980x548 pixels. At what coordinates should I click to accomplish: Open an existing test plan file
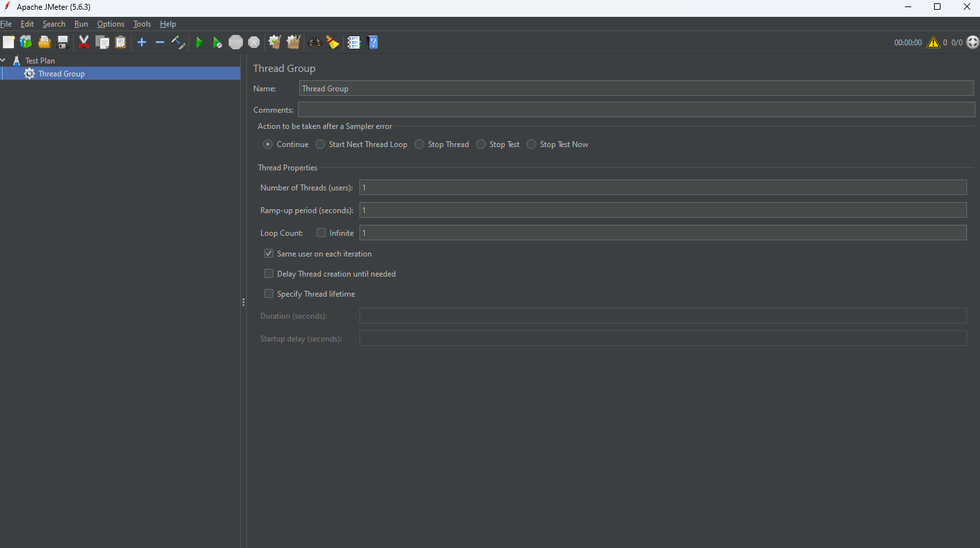pos(45,42)
